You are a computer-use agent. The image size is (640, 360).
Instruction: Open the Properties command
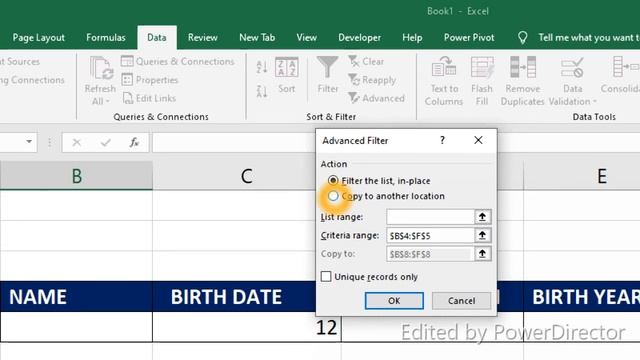[150, 80]
